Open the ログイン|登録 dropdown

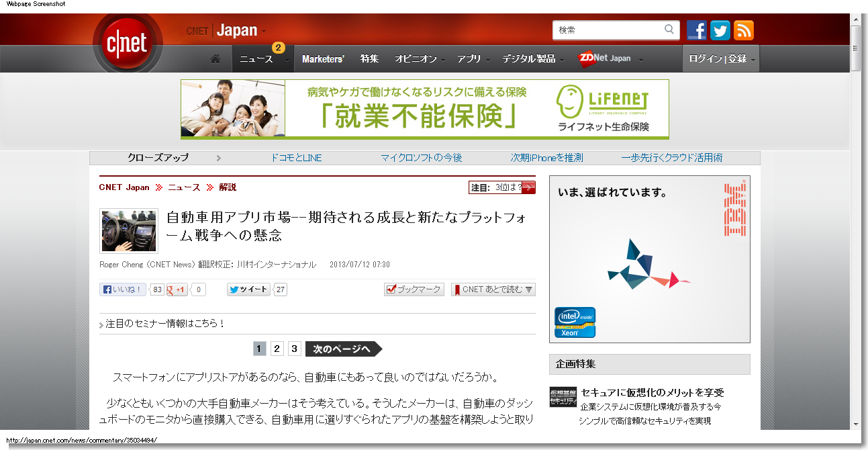click(721, 58)
